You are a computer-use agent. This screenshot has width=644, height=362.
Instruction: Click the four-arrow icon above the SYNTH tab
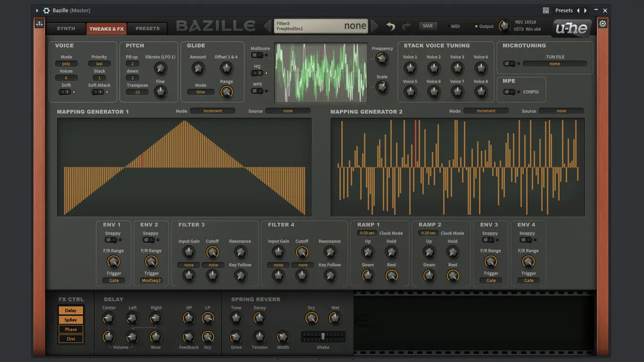pyautogui.click(x=39, y=24)
